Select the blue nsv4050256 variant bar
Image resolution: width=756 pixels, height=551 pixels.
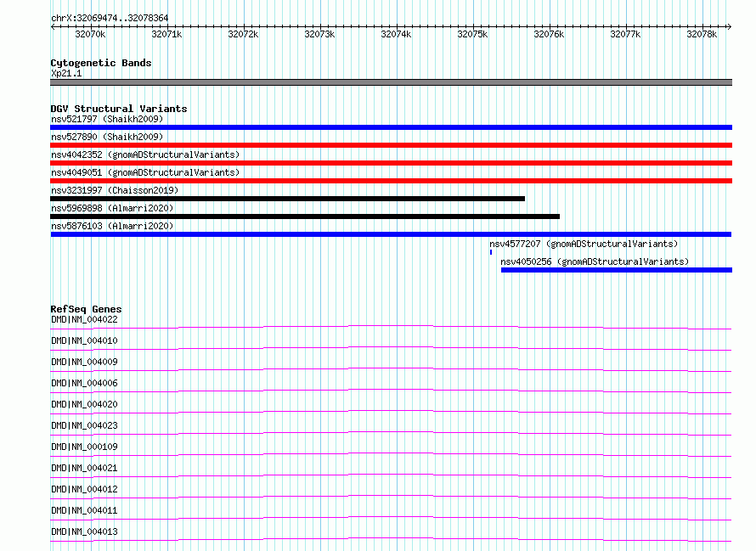(x=617, y=270)
